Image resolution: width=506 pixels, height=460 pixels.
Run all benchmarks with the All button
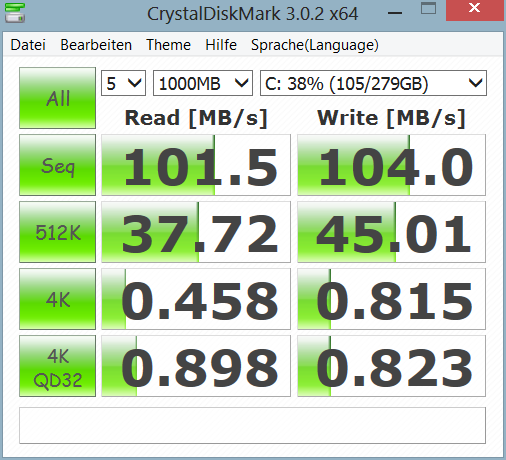tap(57, 98)
